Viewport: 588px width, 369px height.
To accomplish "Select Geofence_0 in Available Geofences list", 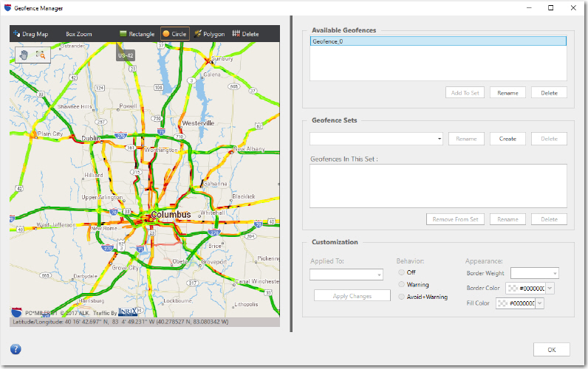I will pyautogui.click(x=437, y=42).
